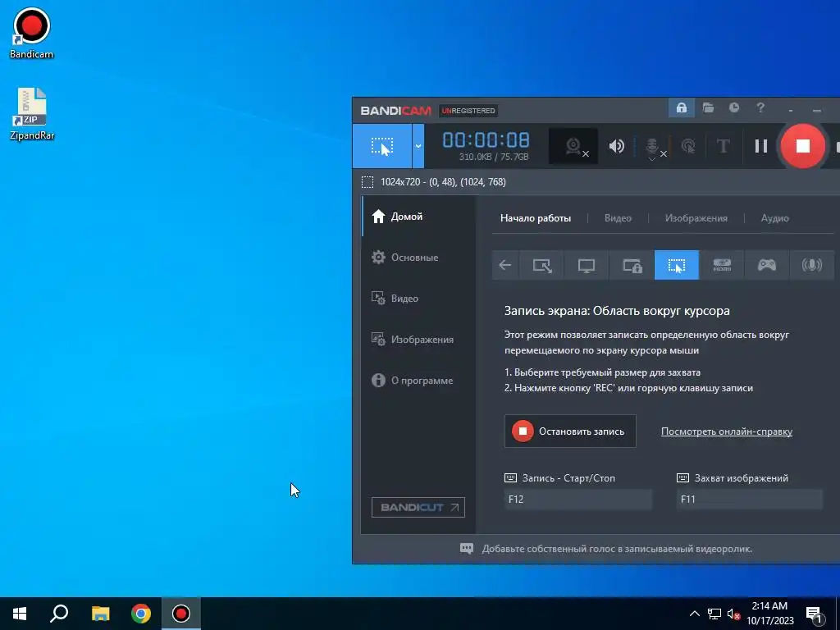The image size is (840, 630).
Task: Click the F11 image capture hotkey field
Action: [750, 500]
